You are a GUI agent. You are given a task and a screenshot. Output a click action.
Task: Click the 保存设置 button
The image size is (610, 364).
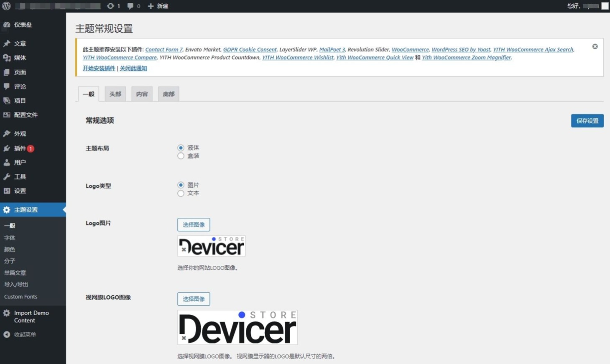click(x=587, y=121)
